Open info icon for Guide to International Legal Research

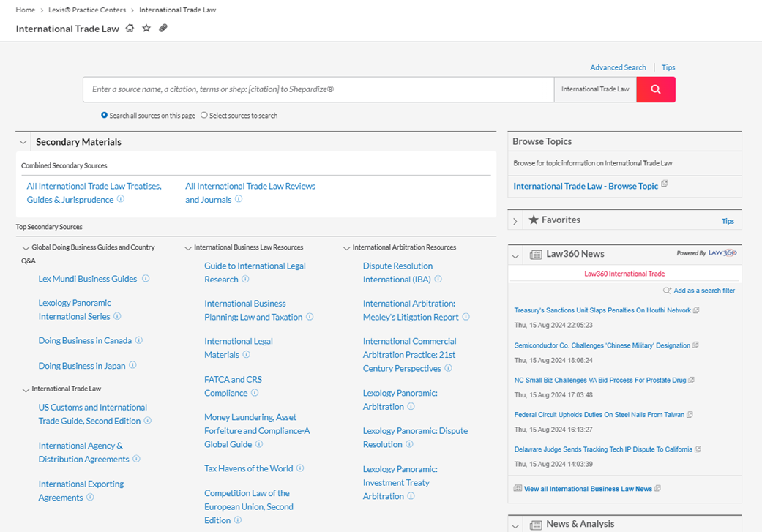(x=245, y=279)
